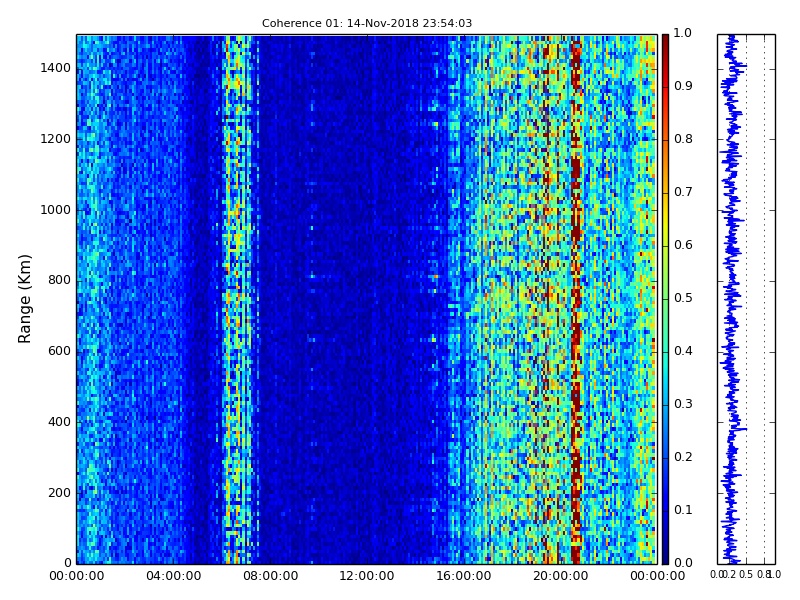Click the yellow-green coherence band after 06:00
The width and height of the screenshot is (800, 600).
click(237, 299)
